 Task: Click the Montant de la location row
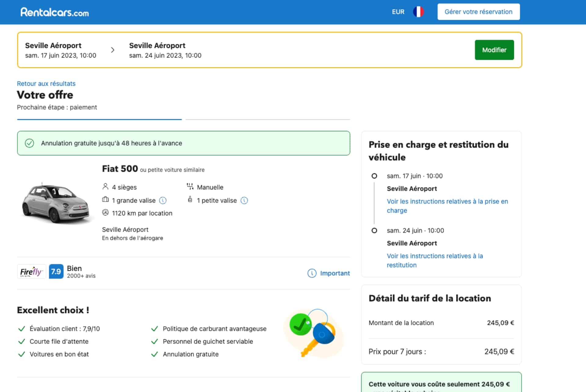pos(441,323)
